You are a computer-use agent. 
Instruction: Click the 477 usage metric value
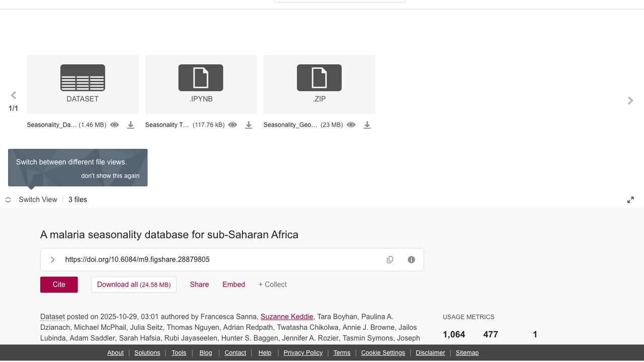coord(491,335)
